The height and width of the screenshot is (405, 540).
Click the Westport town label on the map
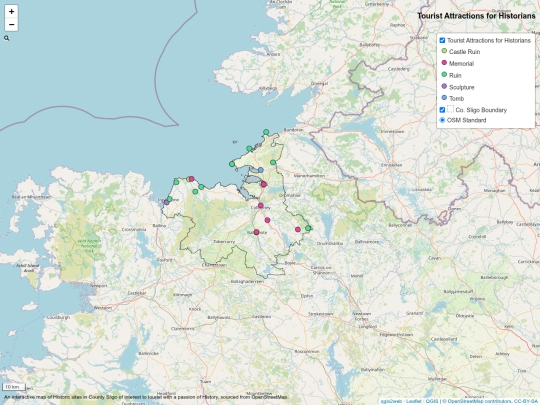103,308
